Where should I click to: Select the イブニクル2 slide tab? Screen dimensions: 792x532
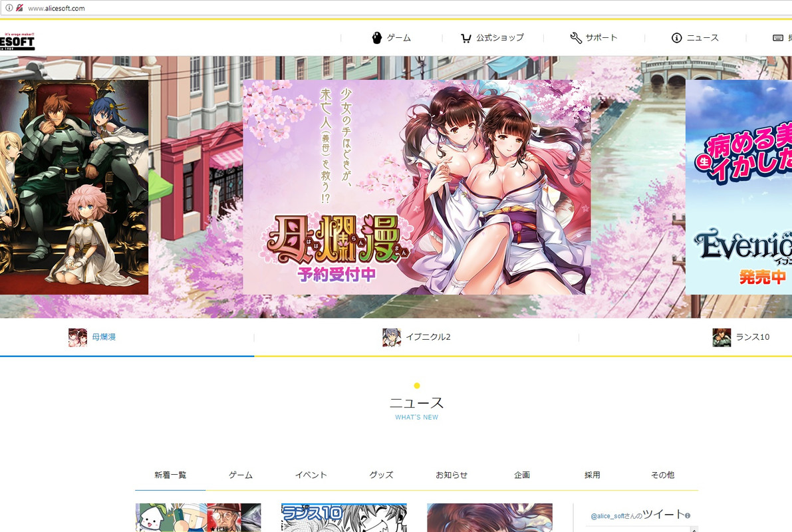[x=416, y=337]
